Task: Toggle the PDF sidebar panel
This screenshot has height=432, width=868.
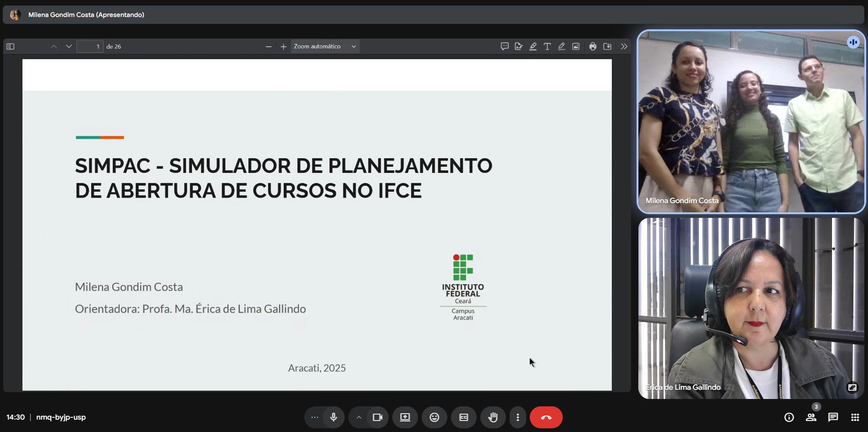Action: 11,46
